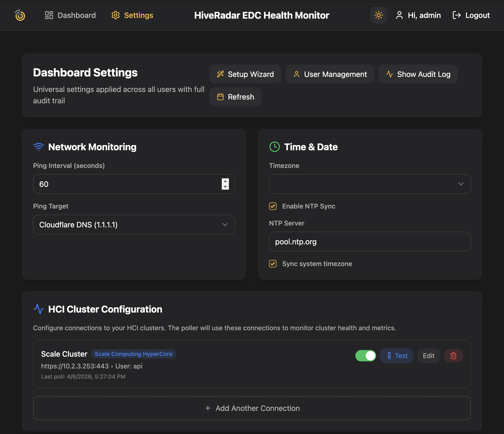Screen dimensions: 504x434
Task: Click the HiveRadar logo icon
Action: [20, 15]
